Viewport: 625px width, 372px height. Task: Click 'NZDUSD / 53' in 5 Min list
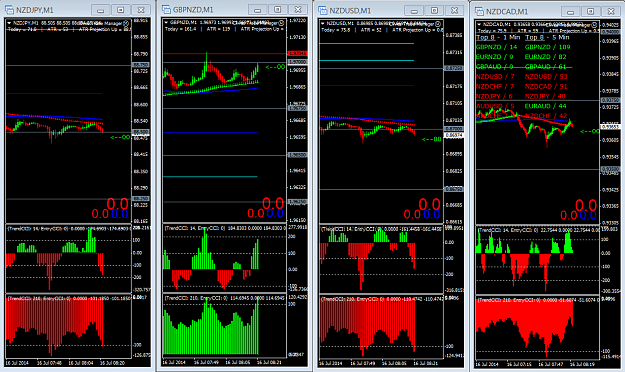(x=546, y=77)
